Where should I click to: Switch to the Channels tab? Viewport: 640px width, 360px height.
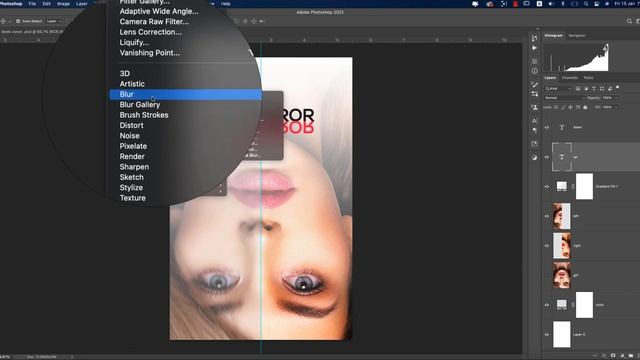(x=570, y=78)
